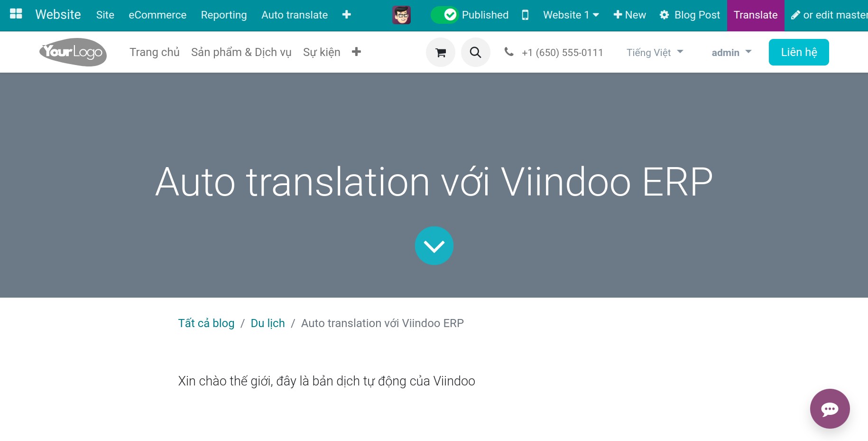Switch to mobile preview icon

coord(525,15)
